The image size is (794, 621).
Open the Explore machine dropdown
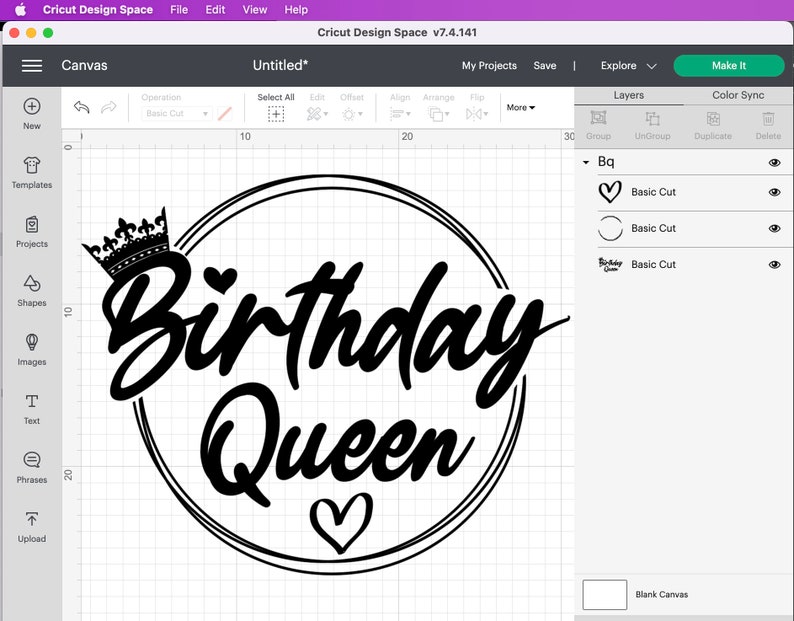[x=628, y=66]
